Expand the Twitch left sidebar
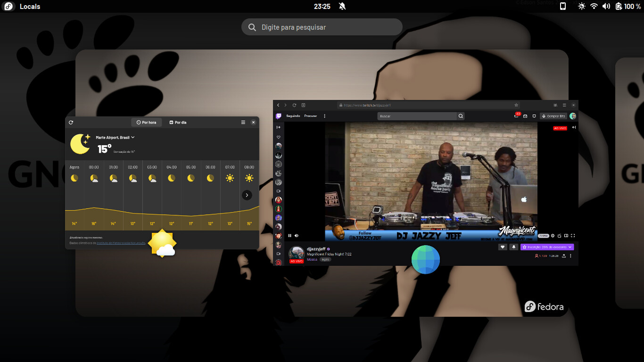The width and height of the screenshot is (644, 362). (x=279, y=127)
